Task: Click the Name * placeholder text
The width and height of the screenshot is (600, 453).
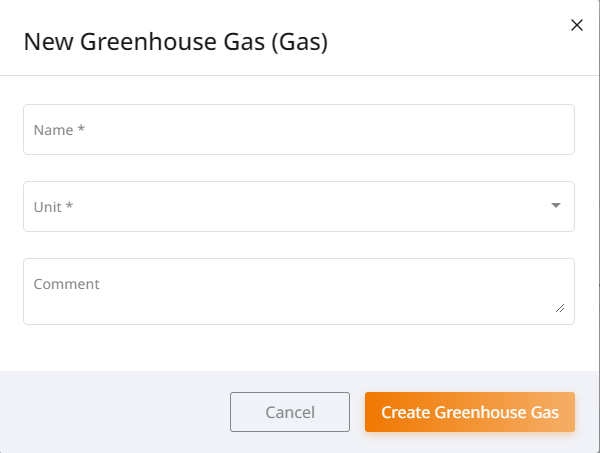Action: (x=57, y=130)
